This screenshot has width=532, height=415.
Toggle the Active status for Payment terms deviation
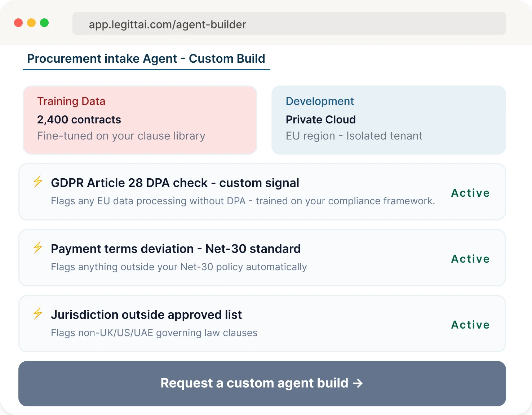tap(470, 258)
